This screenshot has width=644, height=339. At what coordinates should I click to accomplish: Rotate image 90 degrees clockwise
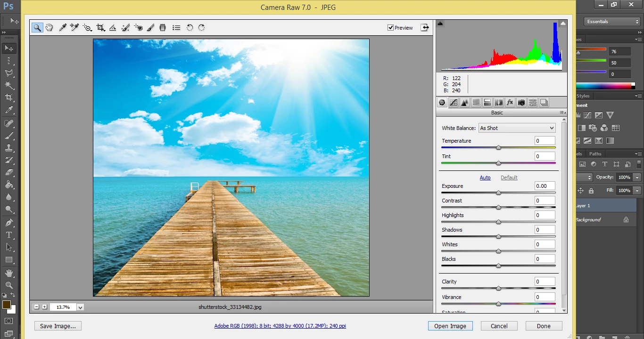201,28
